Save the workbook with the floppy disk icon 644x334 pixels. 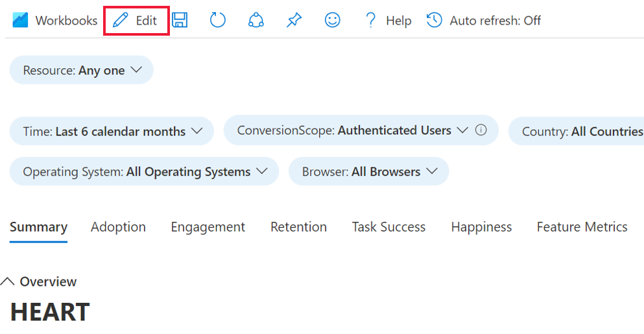pyautogui.click(x=180, y=21)
